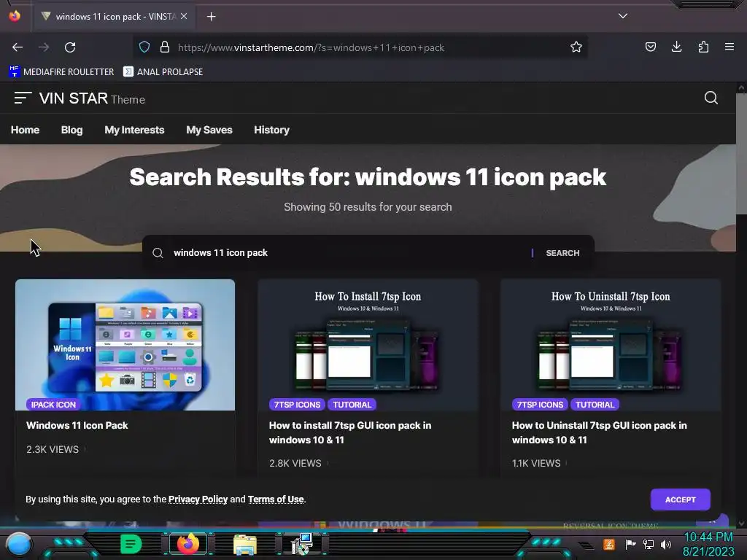Click the address bar URL field

[362, 47]
